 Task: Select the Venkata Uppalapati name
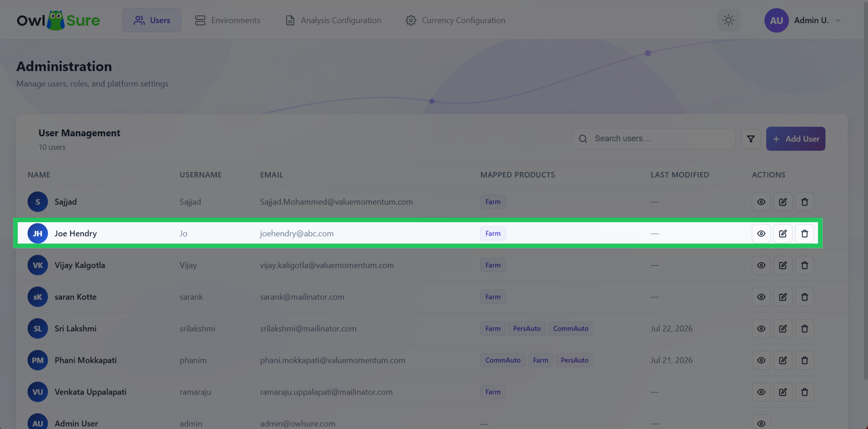pyautogui.click(x=90, y=392)
